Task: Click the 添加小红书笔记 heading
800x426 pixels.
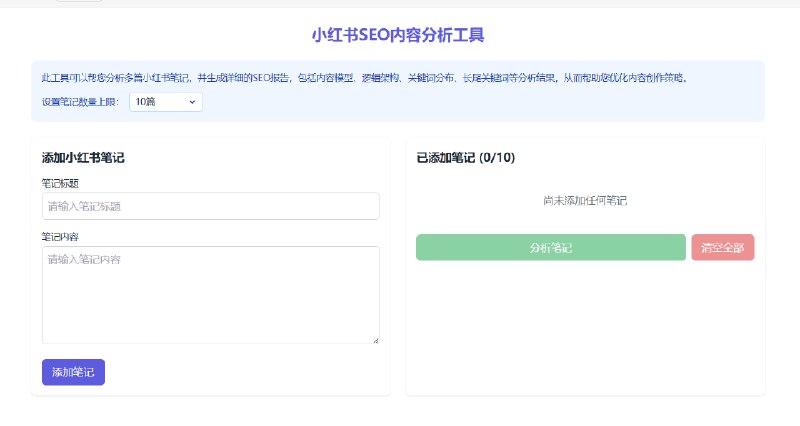Action: (x=83, y=158)
